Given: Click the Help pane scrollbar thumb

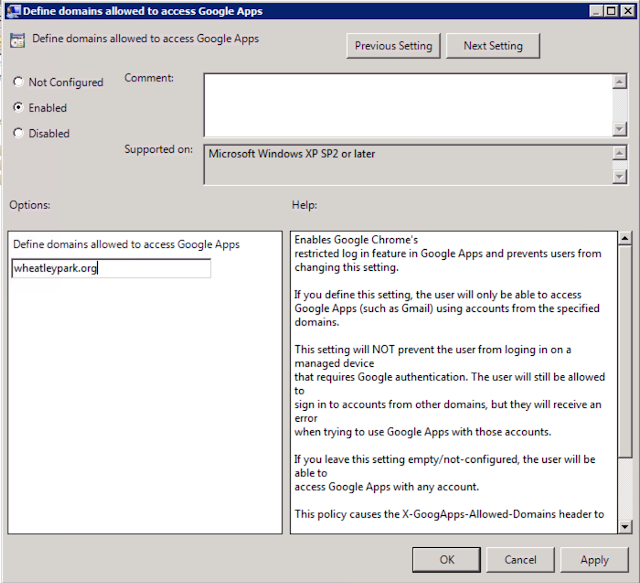Looking at the screenshot, I should click(x=624, y=351).
